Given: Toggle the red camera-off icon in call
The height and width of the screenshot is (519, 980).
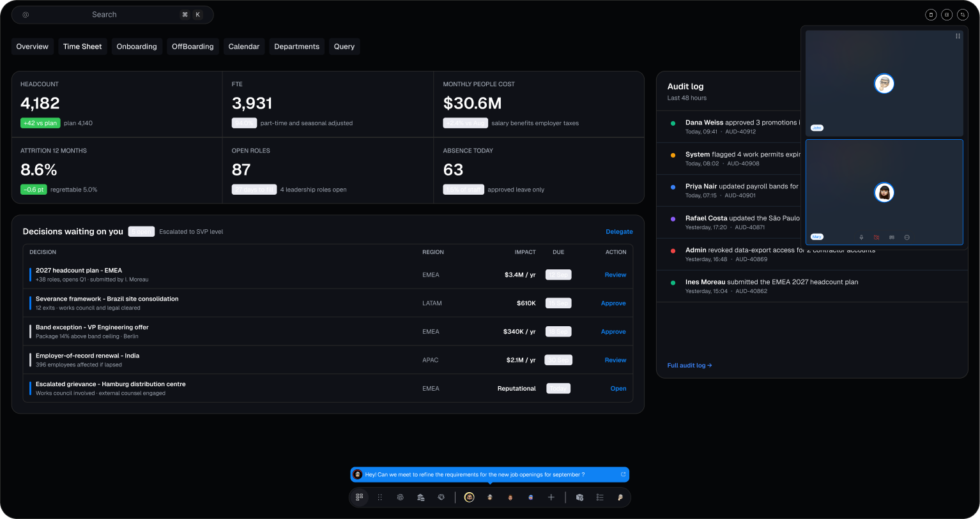Looking at the screenshot, I should point(877,237).
